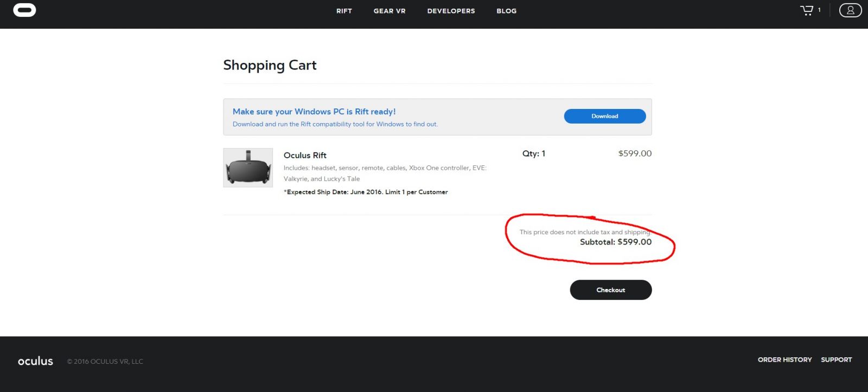
Task: Go to the RIFT menu item
Action: [x=344, y=11]
